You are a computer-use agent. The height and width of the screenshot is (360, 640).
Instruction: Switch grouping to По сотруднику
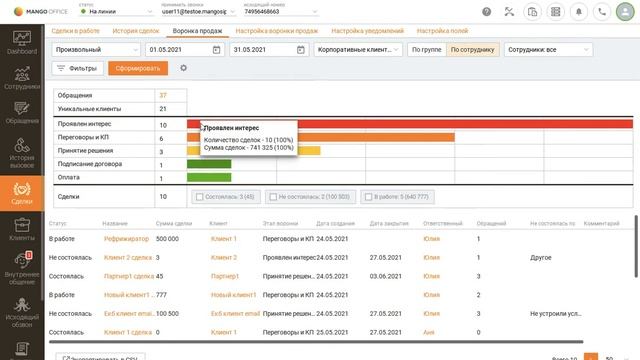[472, 50]
